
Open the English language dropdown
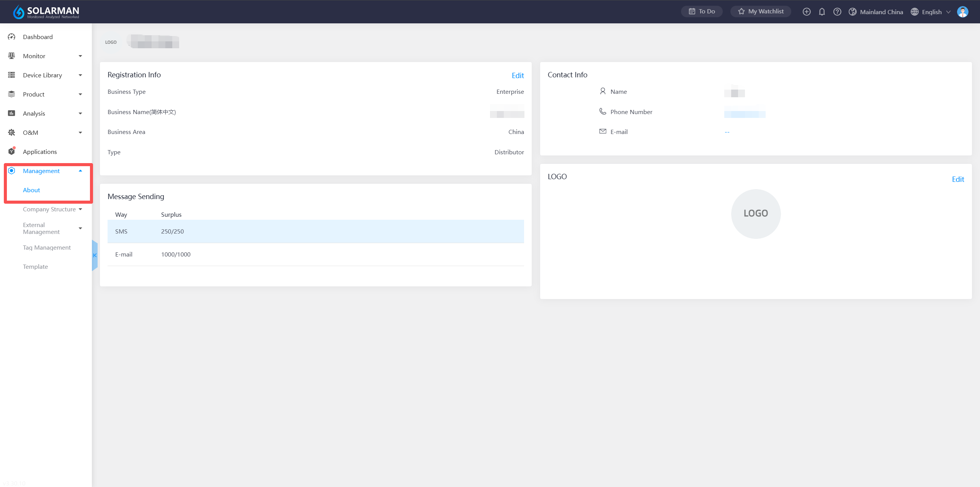(x=931, y=12)
